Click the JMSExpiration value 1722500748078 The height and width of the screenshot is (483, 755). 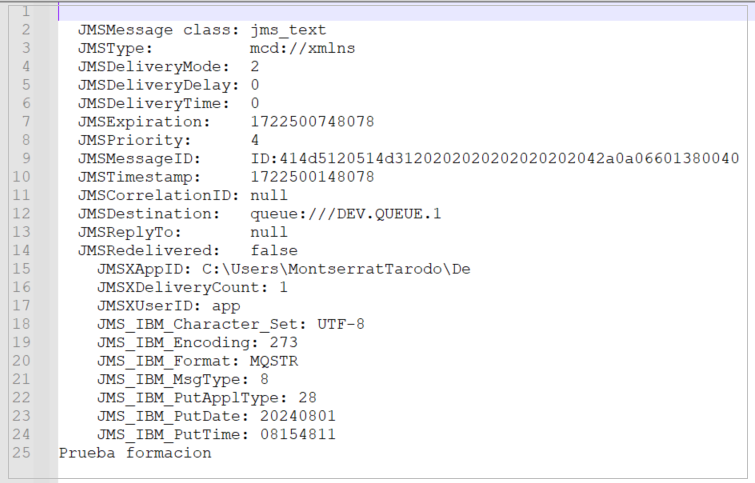coord(312,121)
